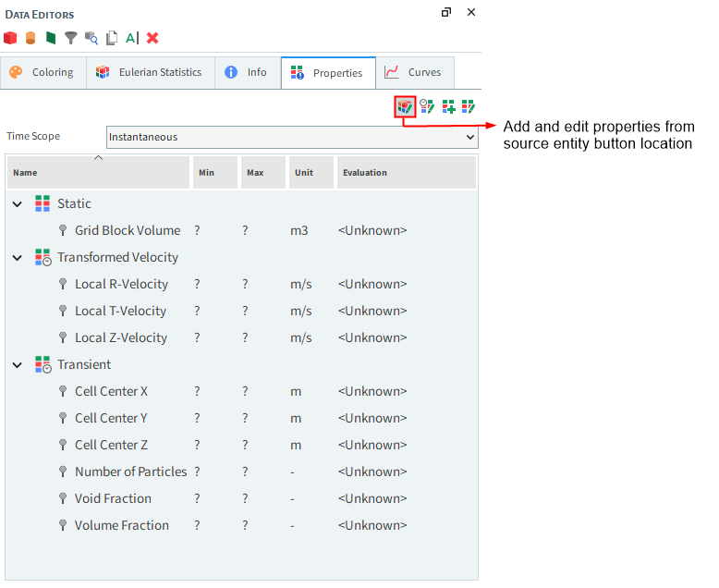Click the pin icon beside Cell Center X
The width and height of the screenshot is (719, 588).
click(63, 391)
